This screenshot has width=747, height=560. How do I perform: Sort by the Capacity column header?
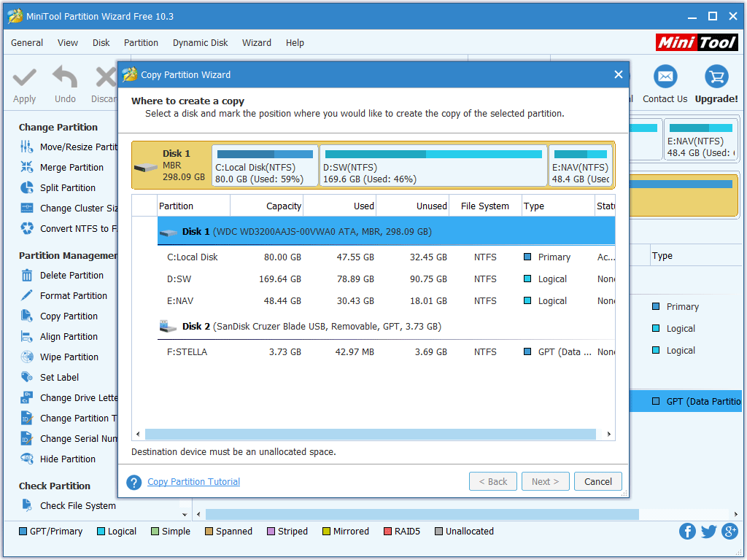266,206
